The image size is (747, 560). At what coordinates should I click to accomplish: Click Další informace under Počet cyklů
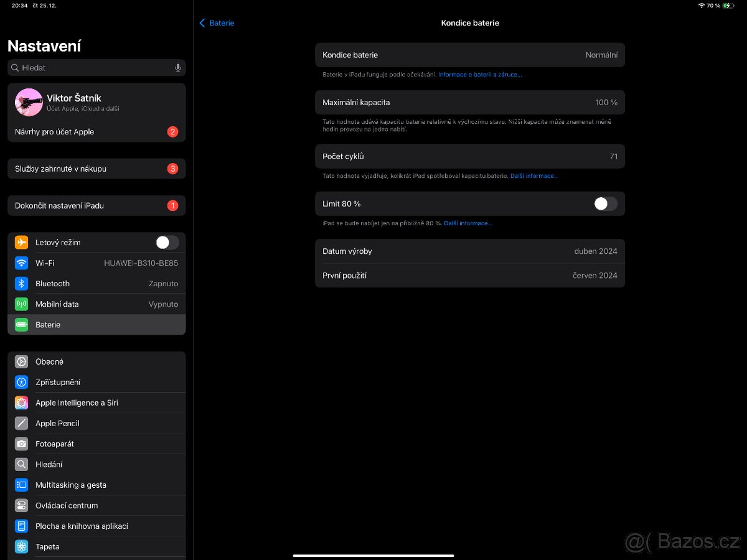[535, 175]
